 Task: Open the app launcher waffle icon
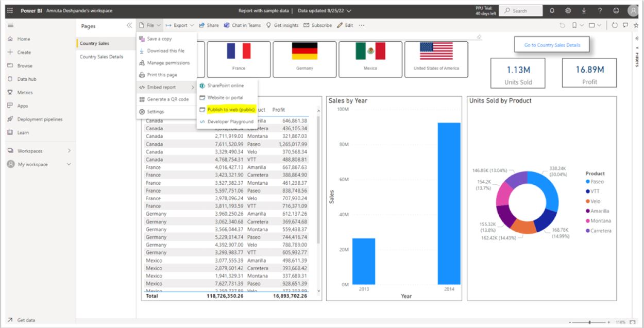pos(10,11)
